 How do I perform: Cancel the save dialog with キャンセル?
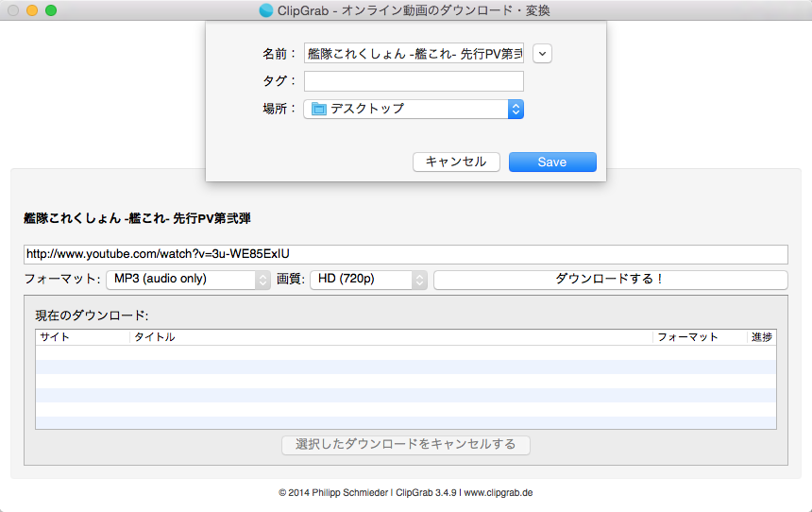[456, 162]
